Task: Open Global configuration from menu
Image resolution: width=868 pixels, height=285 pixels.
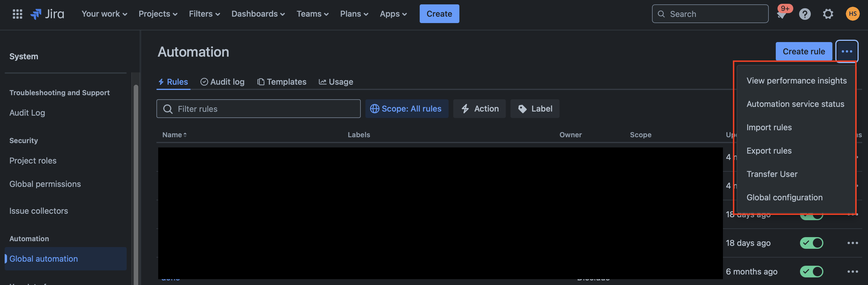Action: coord(796,197)
